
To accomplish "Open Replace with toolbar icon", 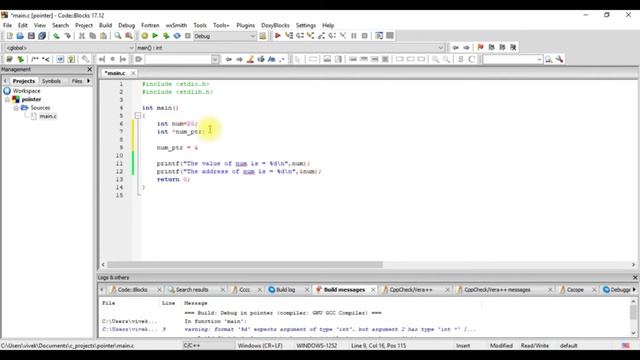I will (x=129, y=36).
